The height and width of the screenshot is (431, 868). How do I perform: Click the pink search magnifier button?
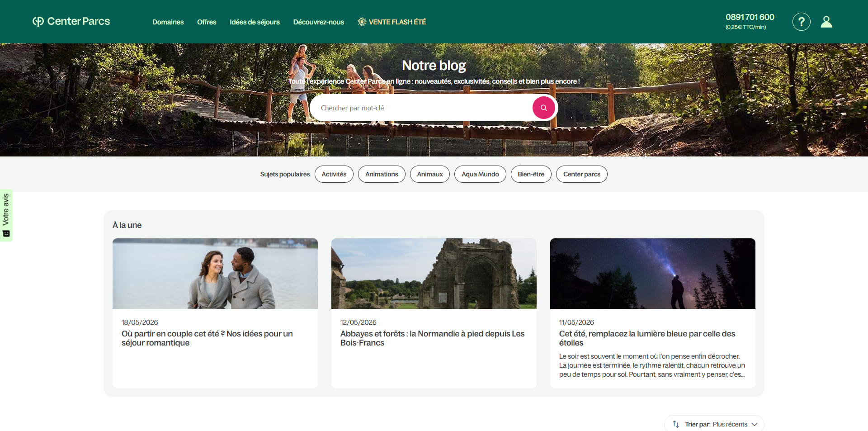point(543,108)
